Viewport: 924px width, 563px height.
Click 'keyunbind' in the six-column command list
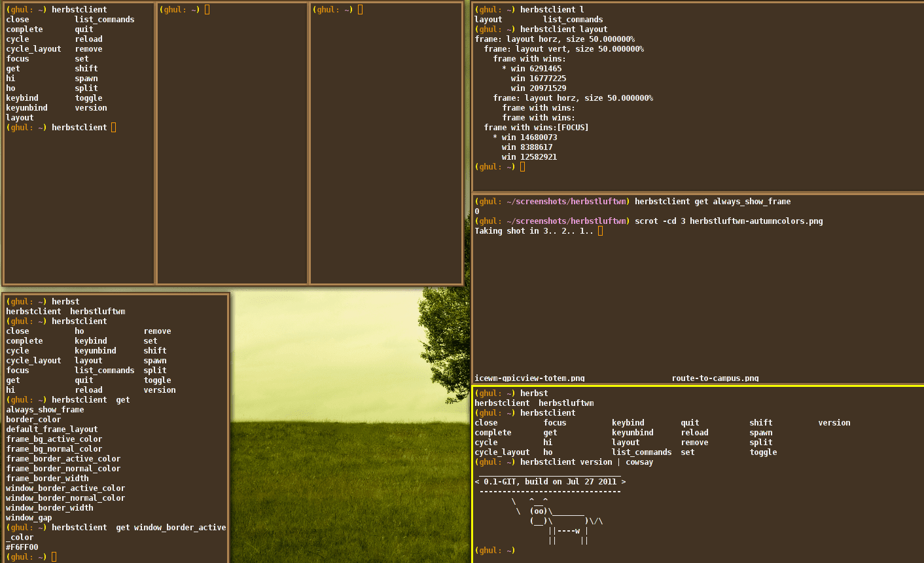(x=632, y=433)
